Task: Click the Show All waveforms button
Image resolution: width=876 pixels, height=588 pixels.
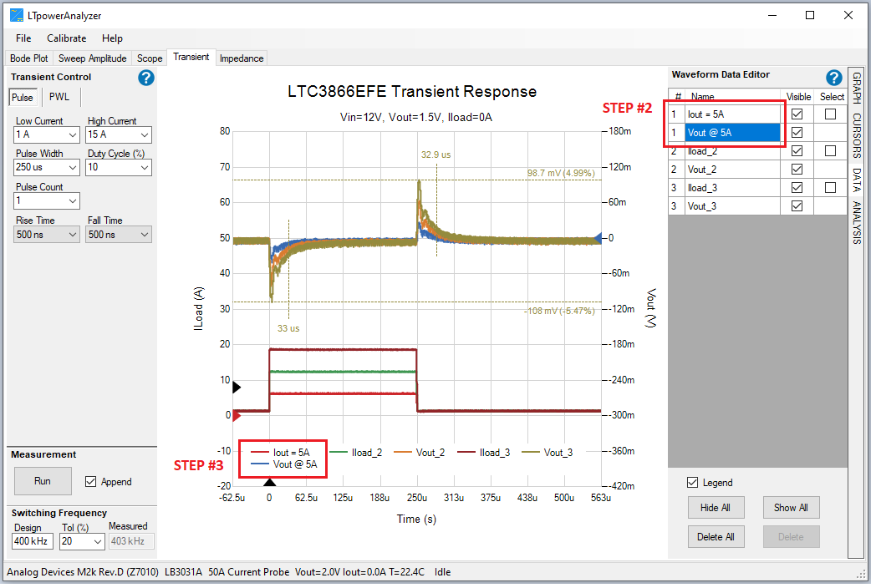Action: [x=791, y=507]
